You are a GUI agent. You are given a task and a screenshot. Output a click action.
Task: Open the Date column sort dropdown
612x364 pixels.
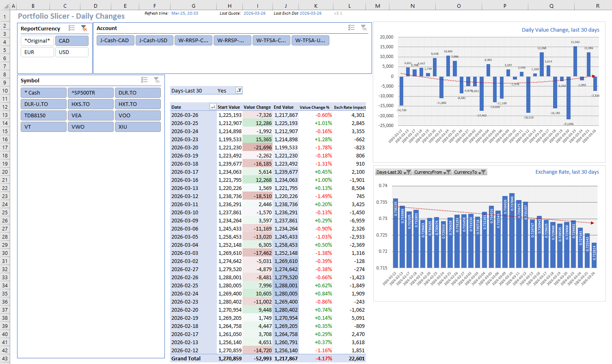(213, 107)
